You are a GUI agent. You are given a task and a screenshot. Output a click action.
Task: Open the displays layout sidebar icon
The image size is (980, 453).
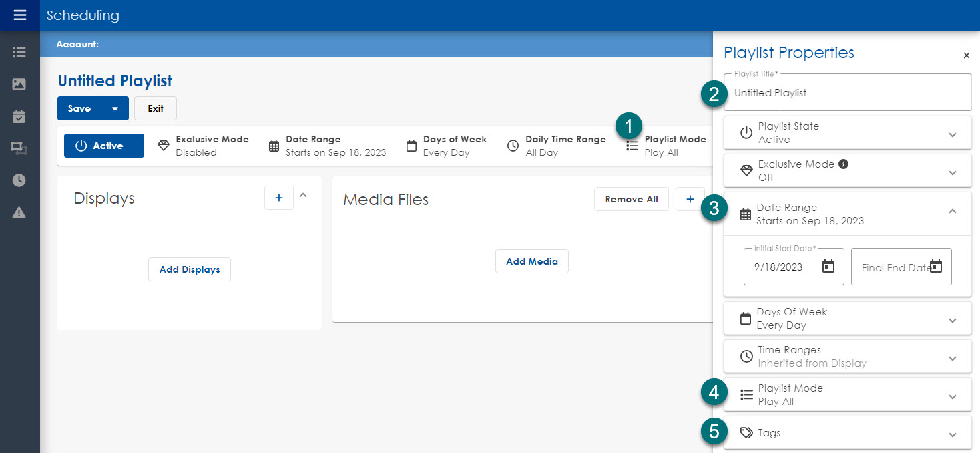pyautogui.click(x=19, y=148)
